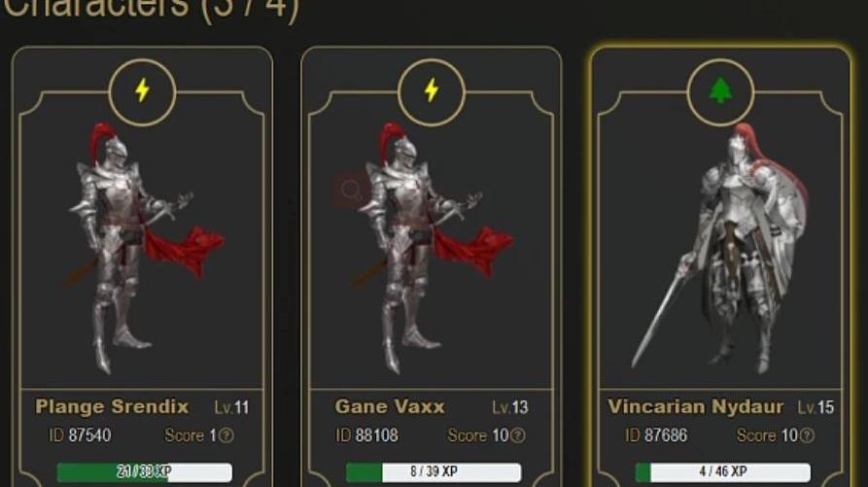Click the Plange Srendix character name
This screenshot has height=487, width=868.
tap(112, 406)
